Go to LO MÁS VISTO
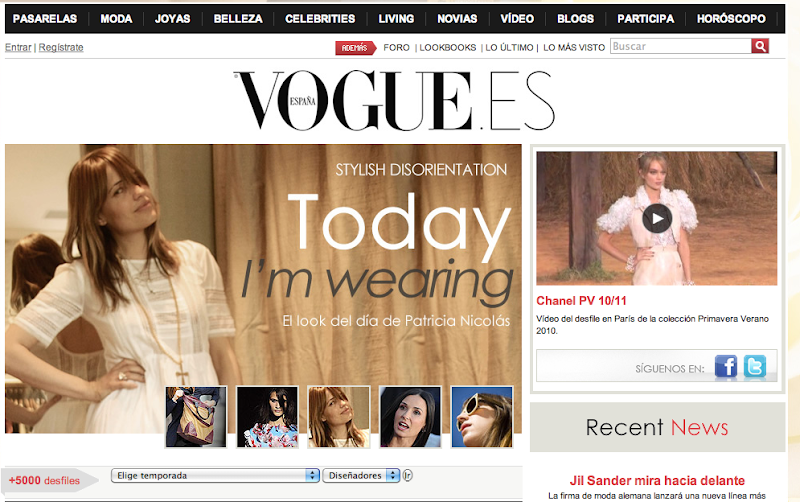800x502 pixels. pos(574,47)
